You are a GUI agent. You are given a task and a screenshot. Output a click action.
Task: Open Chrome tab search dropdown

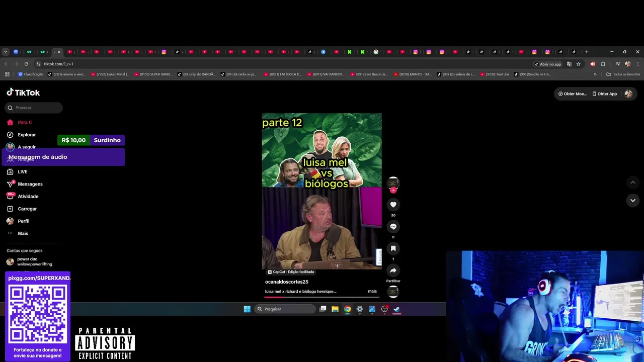(6, 52)
